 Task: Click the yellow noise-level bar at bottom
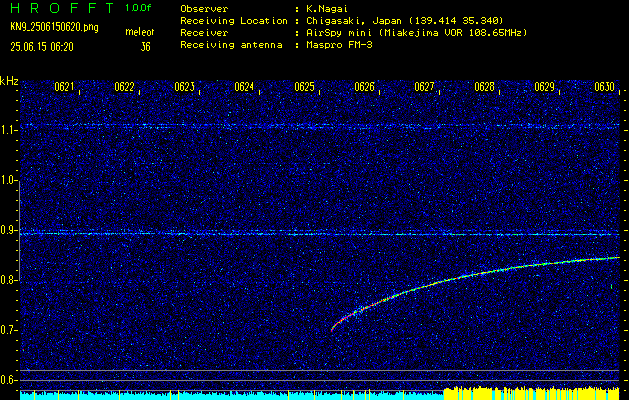click(532, 394)
